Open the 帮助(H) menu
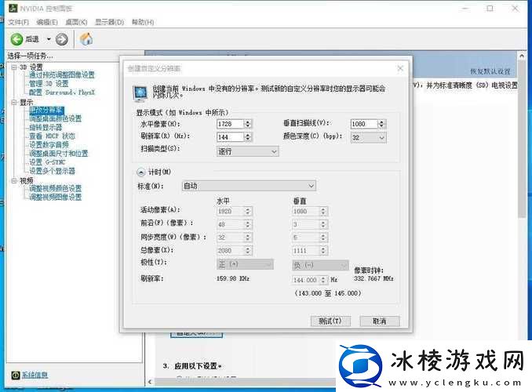This screenshot has height=392, width=532. [143, 23]
